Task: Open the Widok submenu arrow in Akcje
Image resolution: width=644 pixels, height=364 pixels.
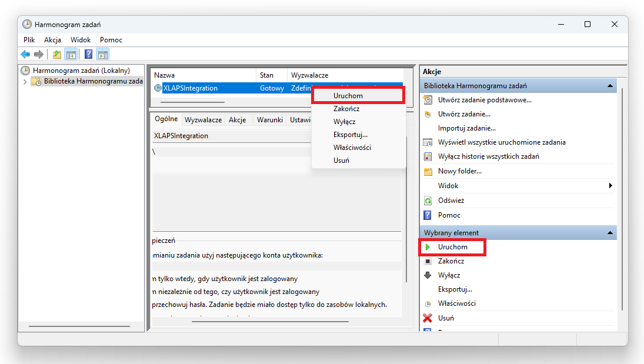Action: [610, 186]
